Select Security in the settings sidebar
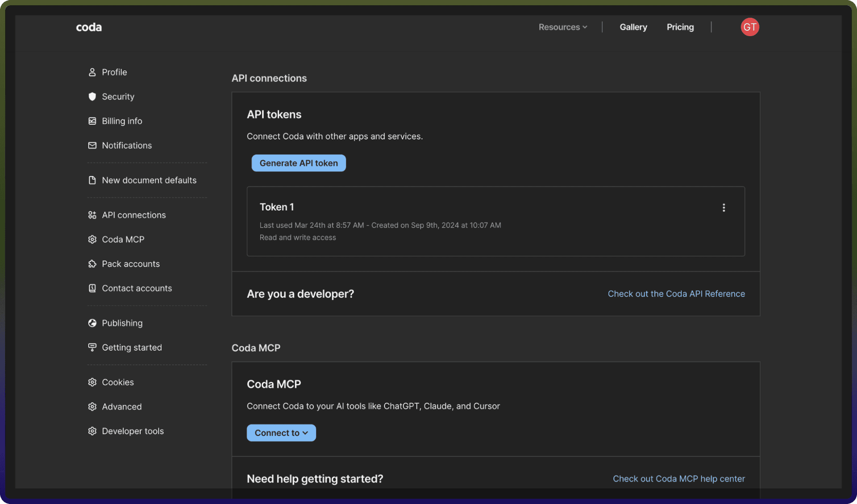The height and width of the screenshot is (504, 857). click(118, 97)
